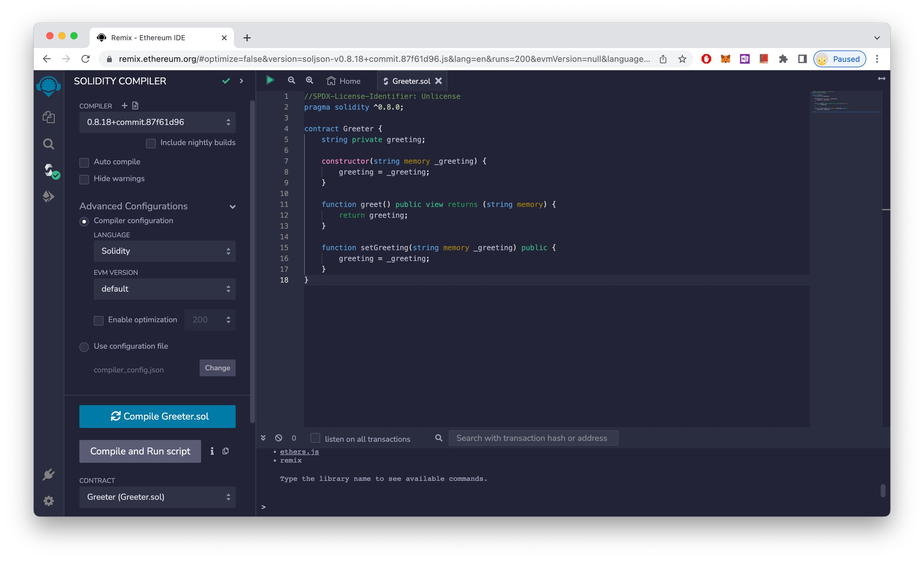Screen dimensions: 924x561
Task: Click the transaction hash search field
Action: click(x=533, y=438)
